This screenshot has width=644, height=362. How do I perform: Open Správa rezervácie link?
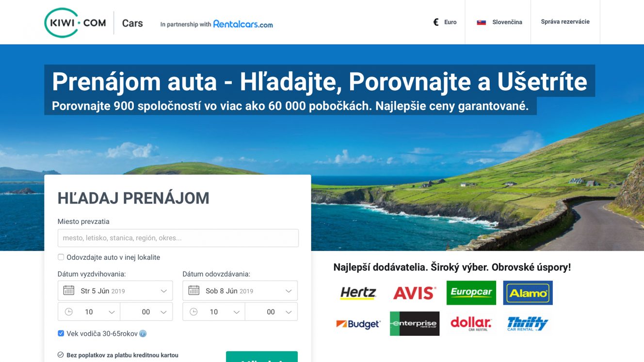[565, 22]
